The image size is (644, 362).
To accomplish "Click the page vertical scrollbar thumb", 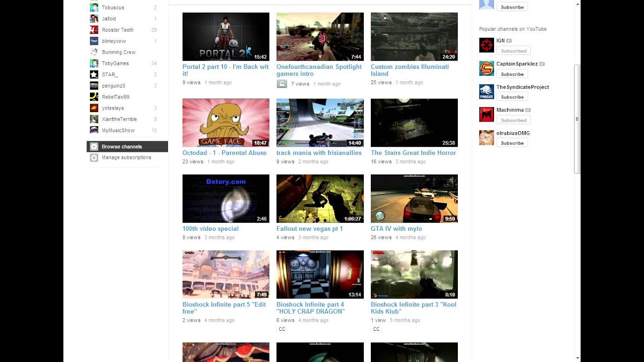I will (578, 119).
